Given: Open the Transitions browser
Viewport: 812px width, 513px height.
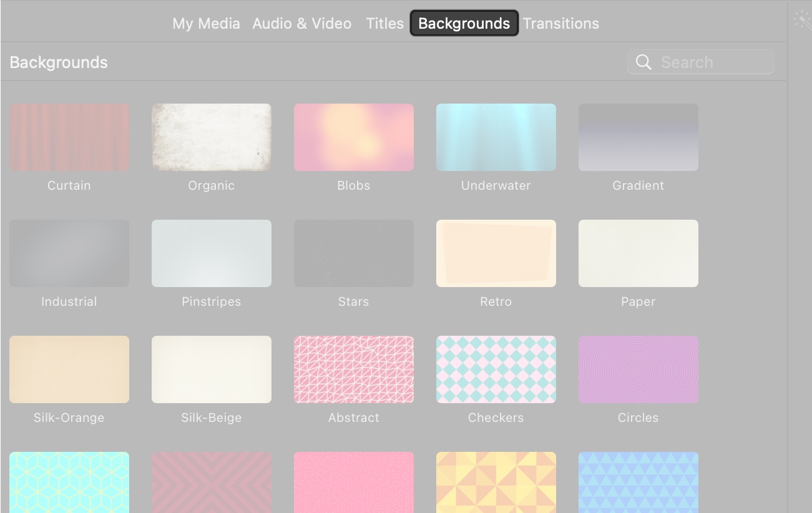Looking at the screenshot, I should (x=561, y=24).
